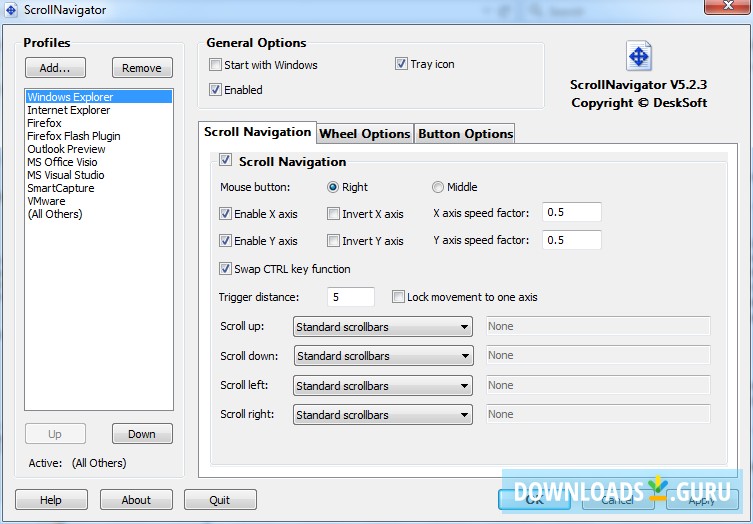Click the Y axis speed factor field
This screenshot has width=753, height=524.
point(571,240)
